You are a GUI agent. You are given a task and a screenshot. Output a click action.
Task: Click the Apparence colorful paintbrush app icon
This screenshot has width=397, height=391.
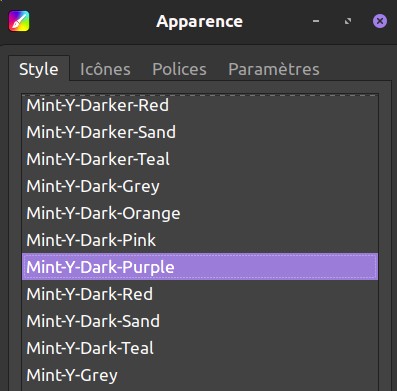pos(19,21)
